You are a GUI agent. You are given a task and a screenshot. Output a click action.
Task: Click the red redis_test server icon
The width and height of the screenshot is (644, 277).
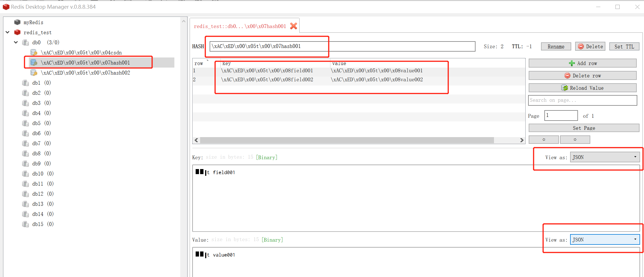tap(17, 32)
